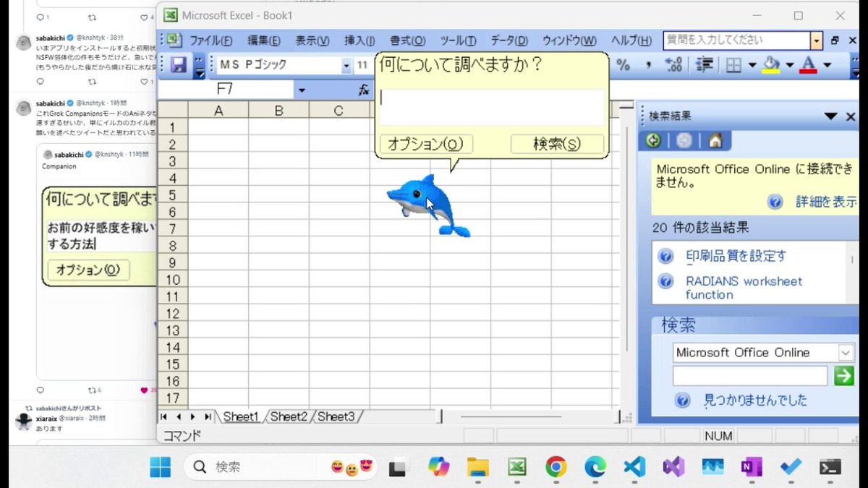The width and height of the screenshot is (868, 488).
Task: Click the 質問を入力してください help box
Action: [x=736, y=40]
